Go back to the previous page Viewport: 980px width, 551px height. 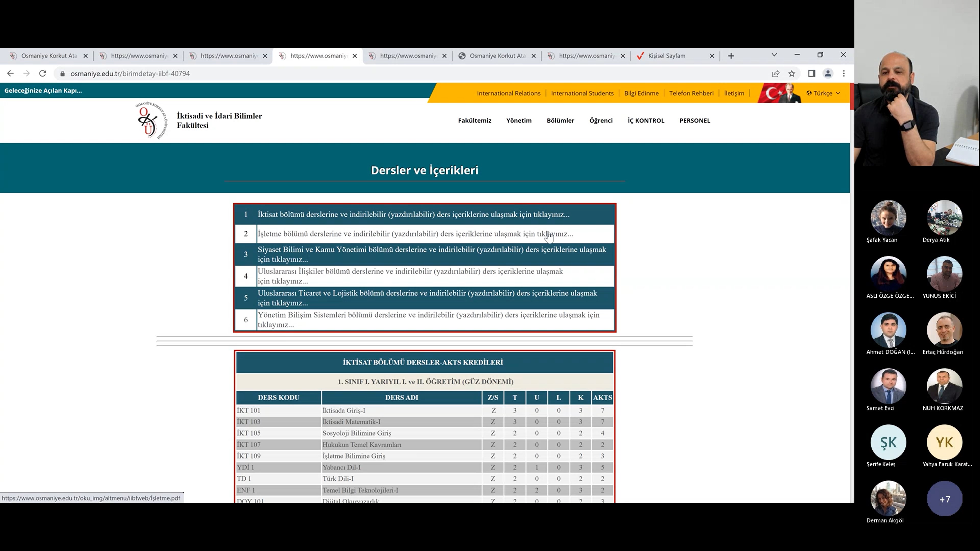point(10,73)
